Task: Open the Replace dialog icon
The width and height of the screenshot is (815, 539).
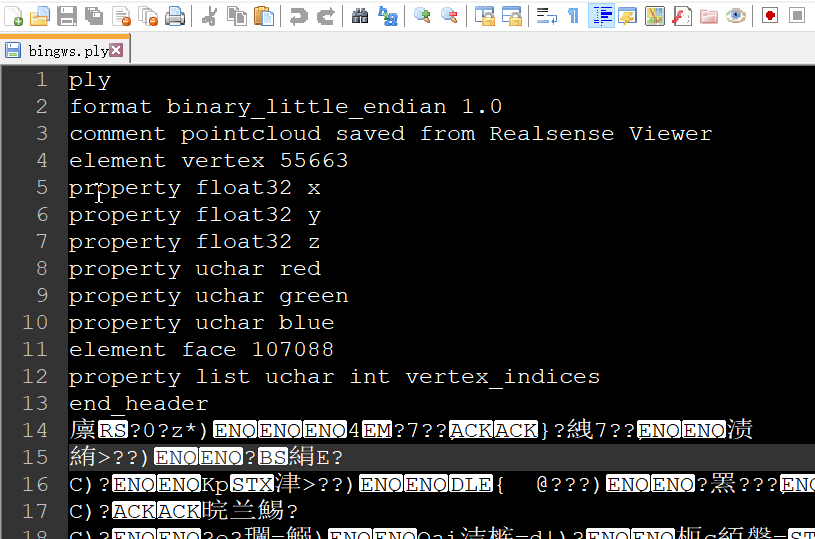Action: coord(388,16)
